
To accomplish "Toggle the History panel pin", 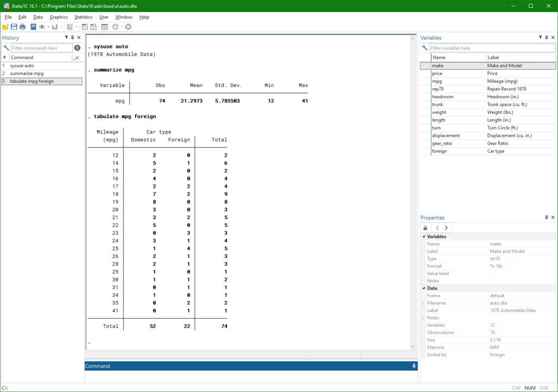I will (x=72, y=38).
